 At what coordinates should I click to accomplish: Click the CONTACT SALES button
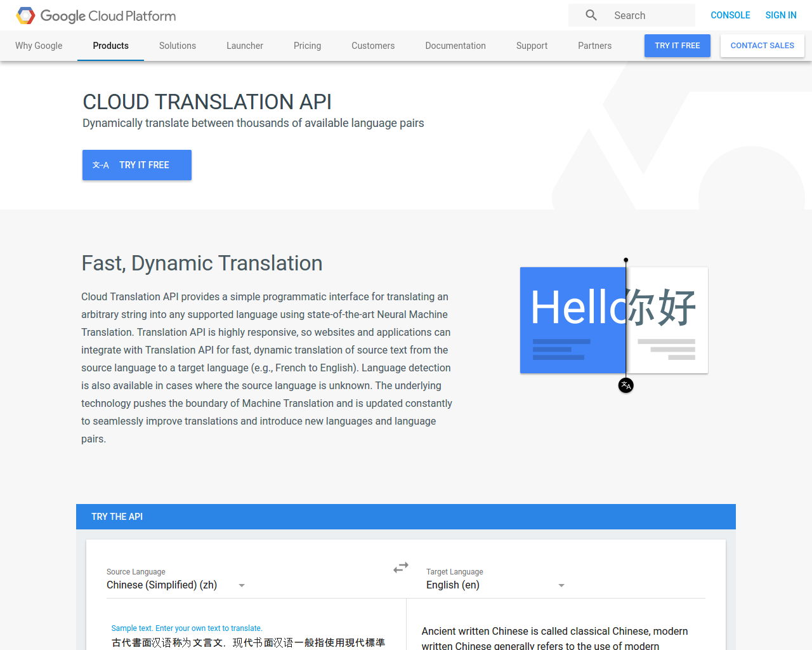[x=763, y=46]
